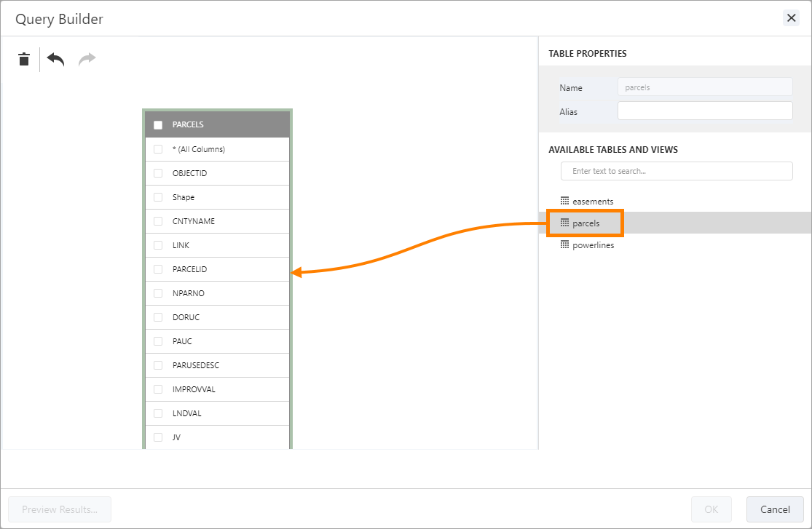Click the Undo arrow icon
This screenshot has width=812, height=529.
[x=55, y=59]
